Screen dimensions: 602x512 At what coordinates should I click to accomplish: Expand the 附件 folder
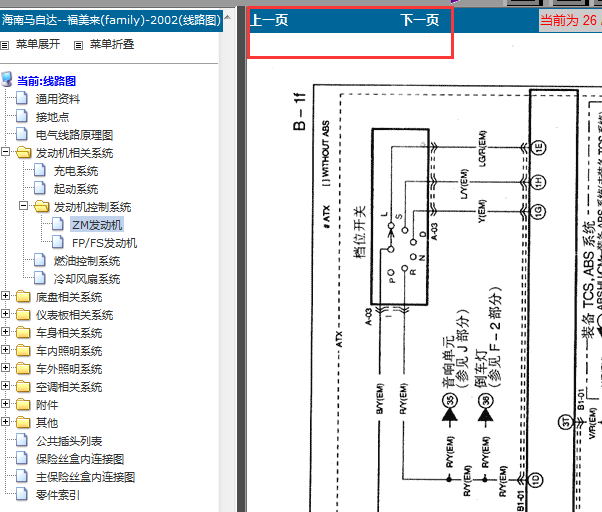click(5, 403)
